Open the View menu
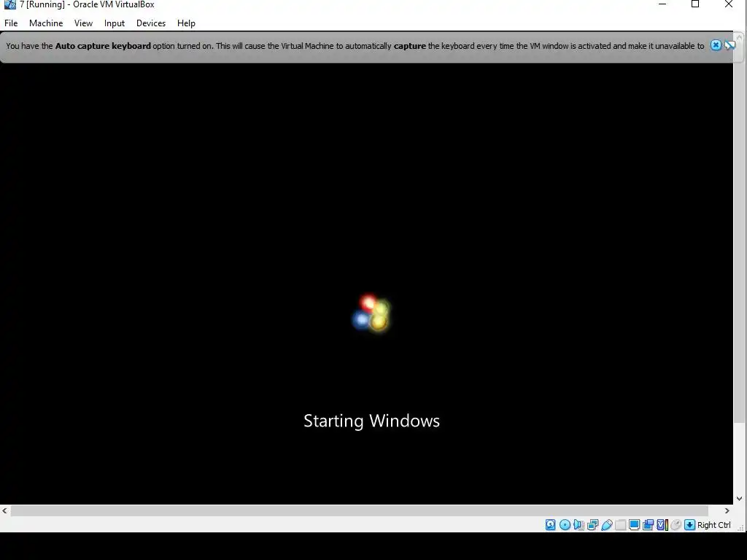747x560 pixels. (x=83, y=23)
